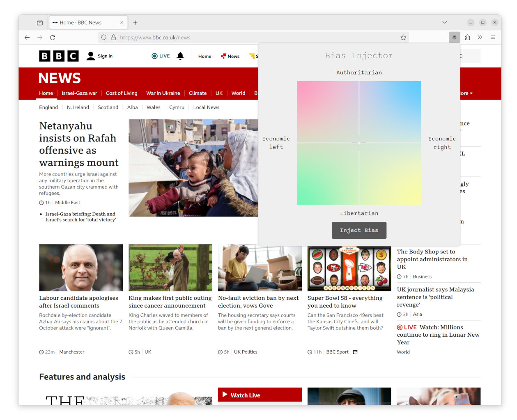The image size is (517, 420).
Task: Click the Manchester topic tag
Action: point(72,352)
